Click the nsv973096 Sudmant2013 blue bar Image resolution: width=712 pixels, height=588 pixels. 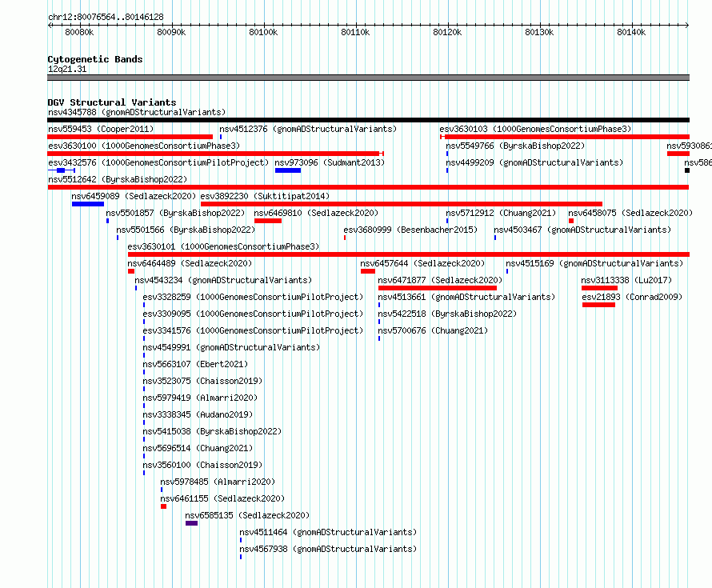288,170
